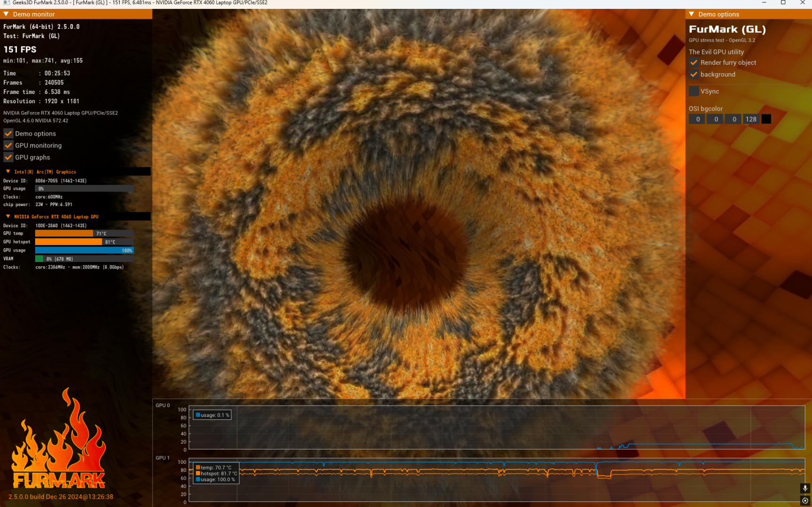Click the Resolution 1920 x 1181 value
The image size is (812, 507).
pyautogui.click(x=62, y=101)
